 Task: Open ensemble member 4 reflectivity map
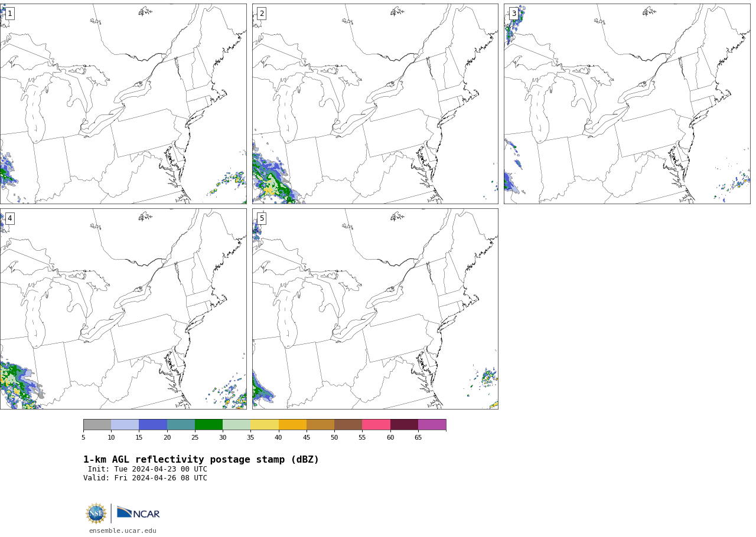click(x=123, y=309)
